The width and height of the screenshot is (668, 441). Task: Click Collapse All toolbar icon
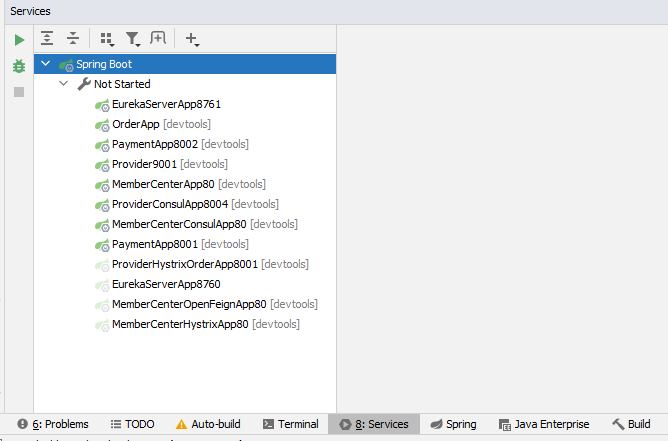73,38
